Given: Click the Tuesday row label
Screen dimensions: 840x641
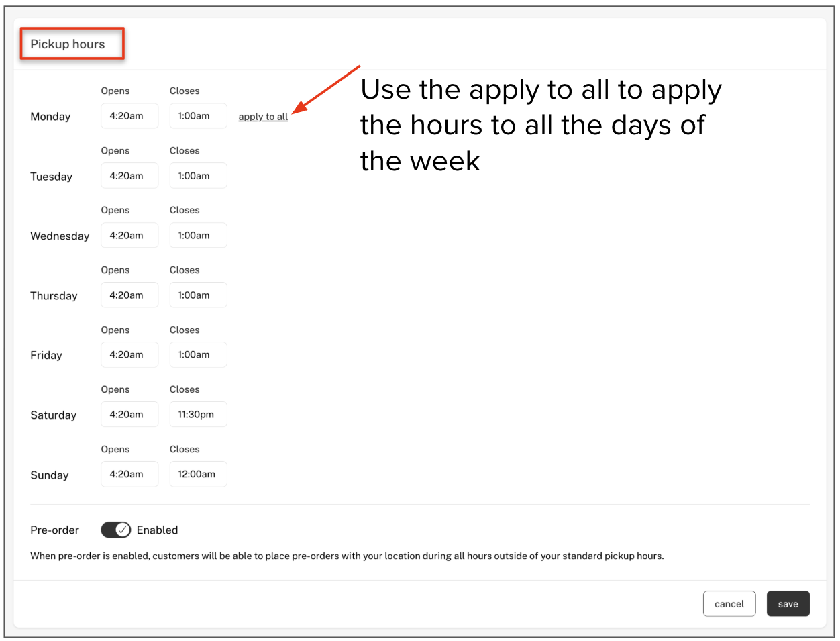Looking at the screenshot, I should point(51,177).
